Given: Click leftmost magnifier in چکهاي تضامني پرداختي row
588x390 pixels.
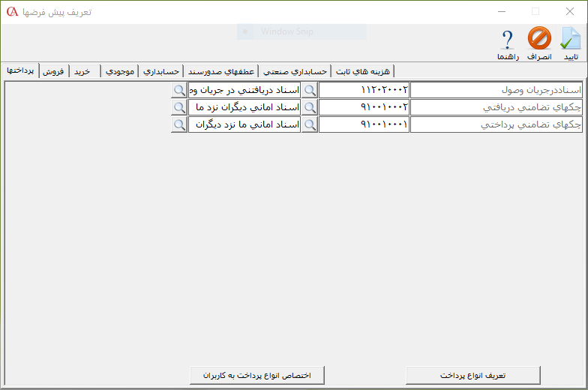Looking at the screenshot, I should pos(179,124).
